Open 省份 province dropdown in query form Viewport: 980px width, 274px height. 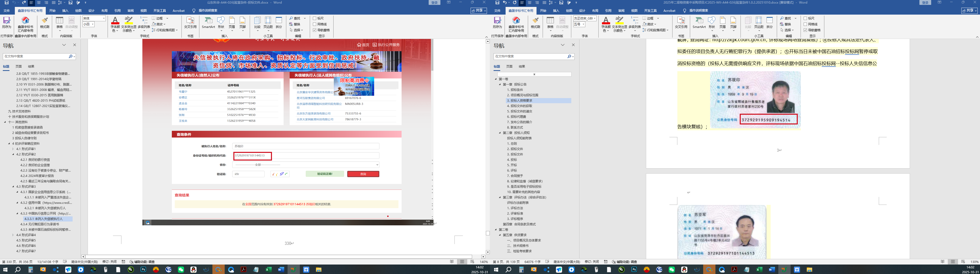click(x=306, y=165)
